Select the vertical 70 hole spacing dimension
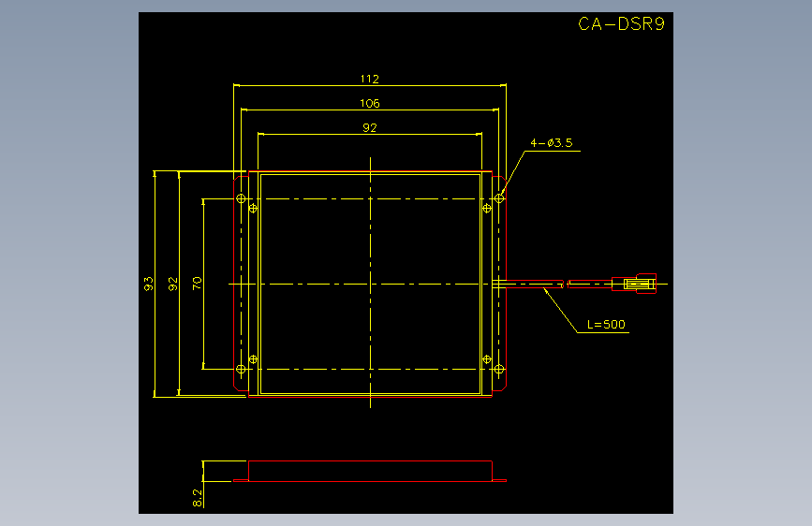This screenshot has height=526, width=812. 197,284
